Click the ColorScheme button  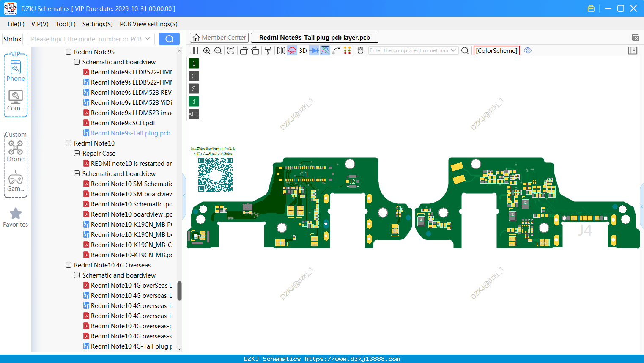pos(496,51)
